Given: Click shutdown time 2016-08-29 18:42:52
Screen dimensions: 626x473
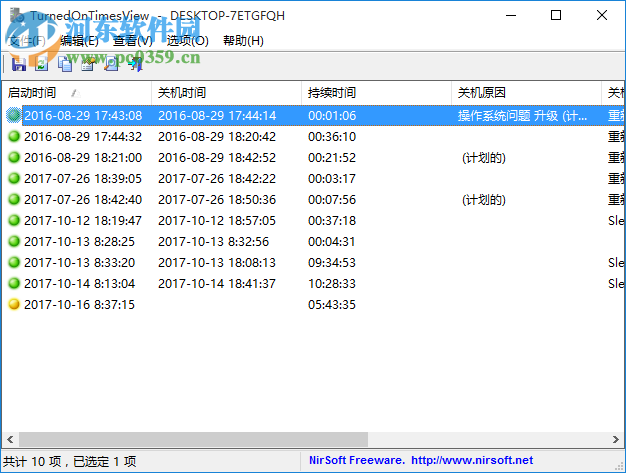Looking at the screenshot, I should [217, 157].
